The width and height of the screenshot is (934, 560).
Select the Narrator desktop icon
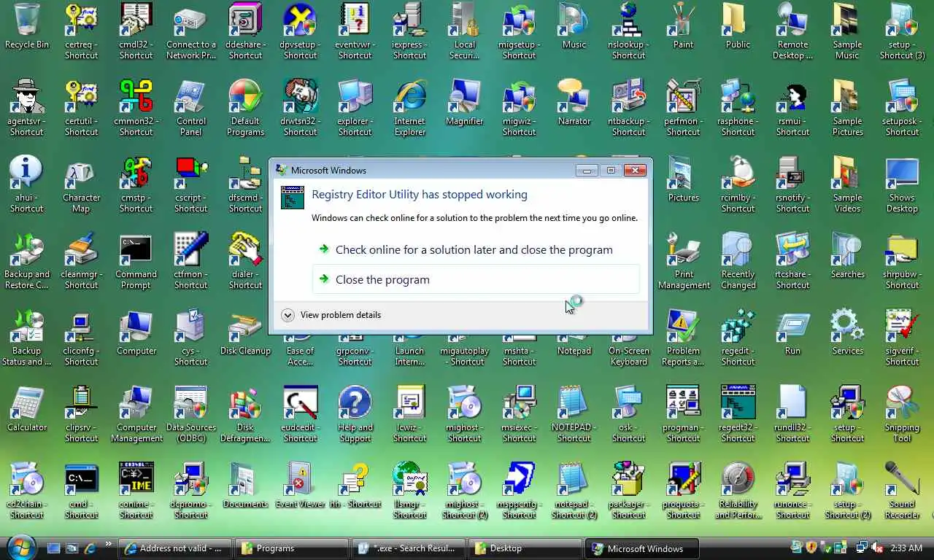point(574,103)
